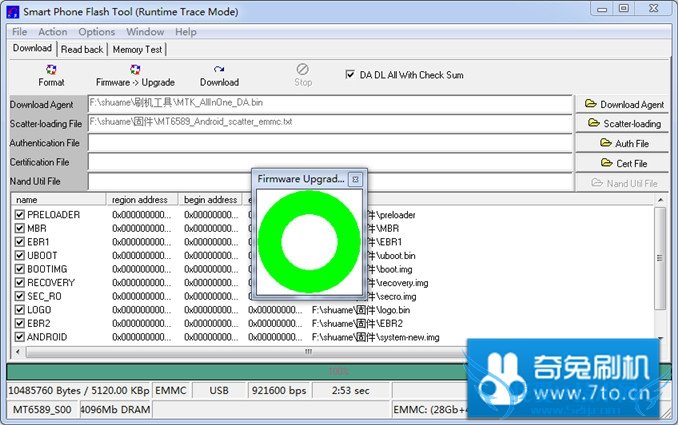Viewport: 678px width, 425px height.
Task: Click the Format toolbar icon
Action: click(51, 75)
